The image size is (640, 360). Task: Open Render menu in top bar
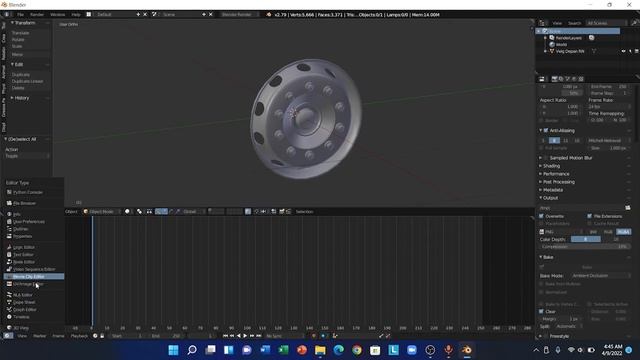click(x=37, y=15)
